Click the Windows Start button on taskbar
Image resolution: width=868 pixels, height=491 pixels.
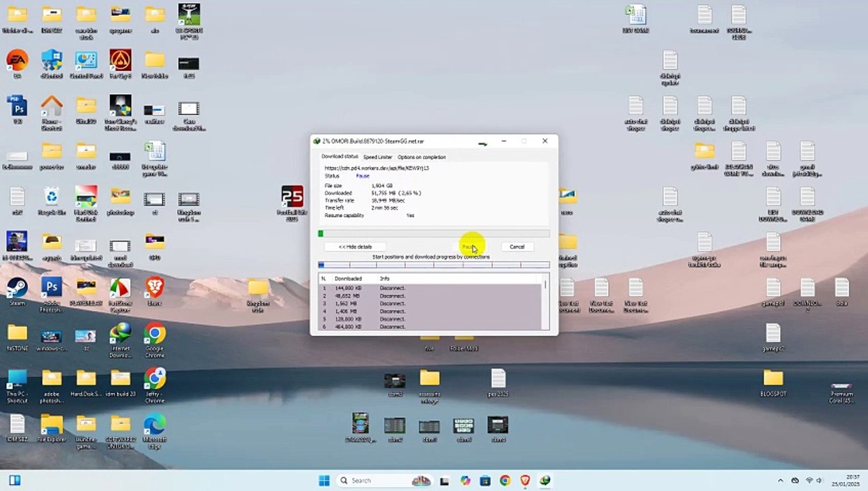click(324, 480)
